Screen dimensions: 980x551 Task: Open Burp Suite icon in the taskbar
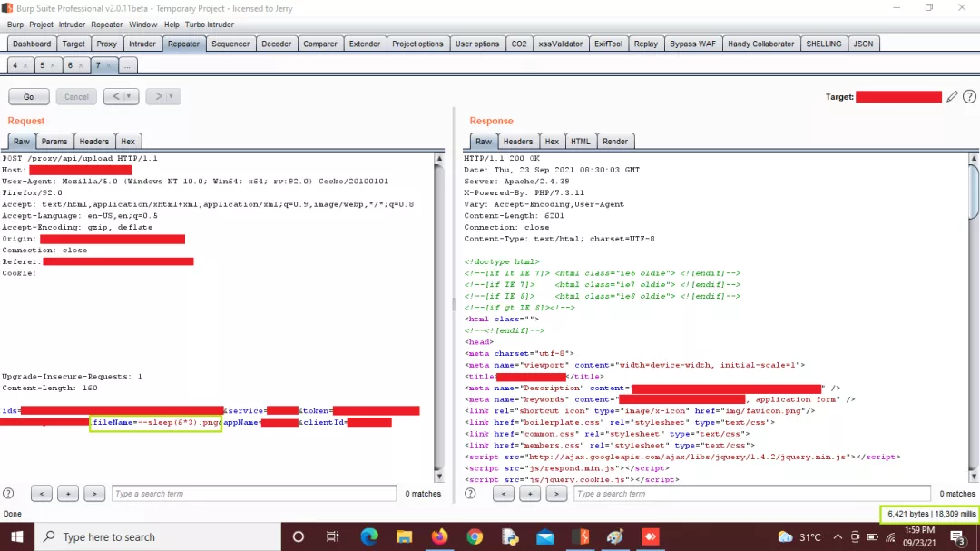point(579,536)
